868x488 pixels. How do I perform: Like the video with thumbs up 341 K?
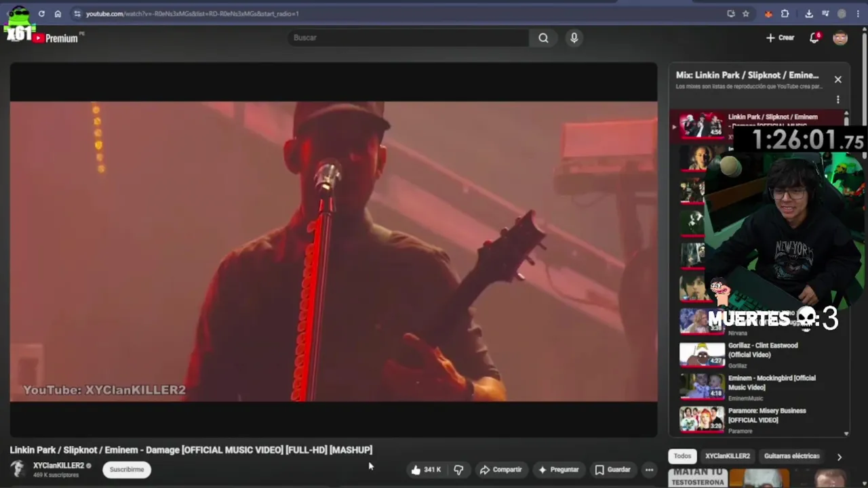coord(426,469)
